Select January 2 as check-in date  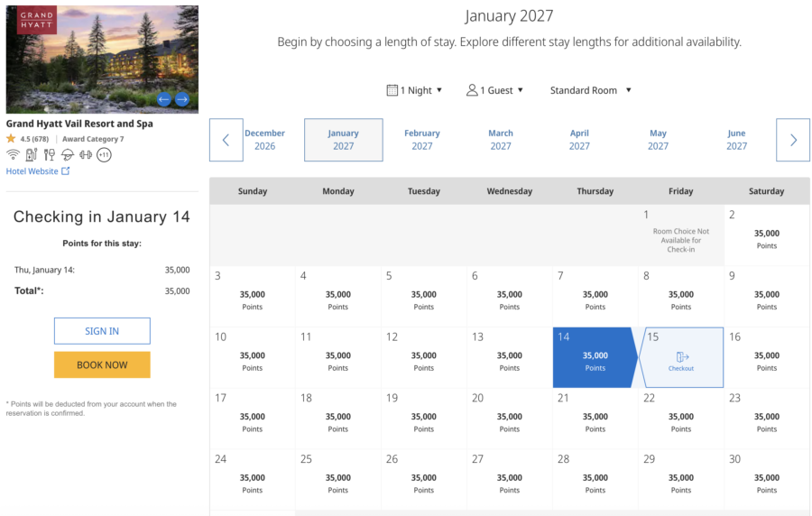tap(766, 235)
